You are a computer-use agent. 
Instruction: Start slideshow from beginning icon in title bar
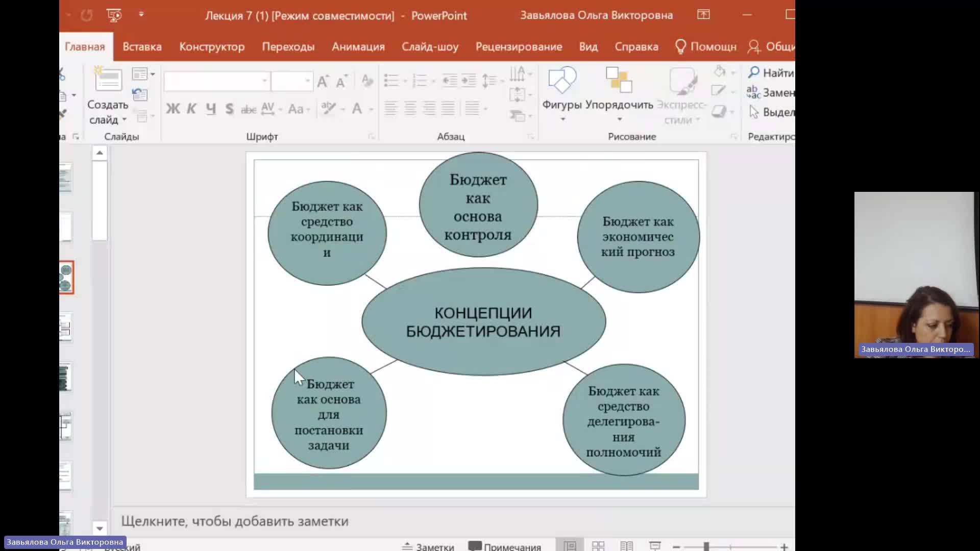pos(114,15)
